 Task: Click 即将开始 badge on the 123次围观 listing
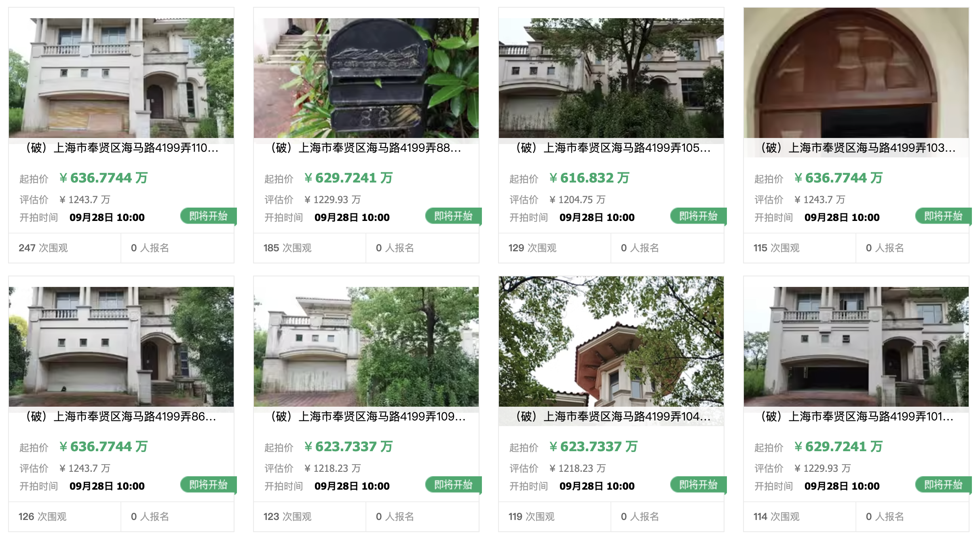pos(453,485)
